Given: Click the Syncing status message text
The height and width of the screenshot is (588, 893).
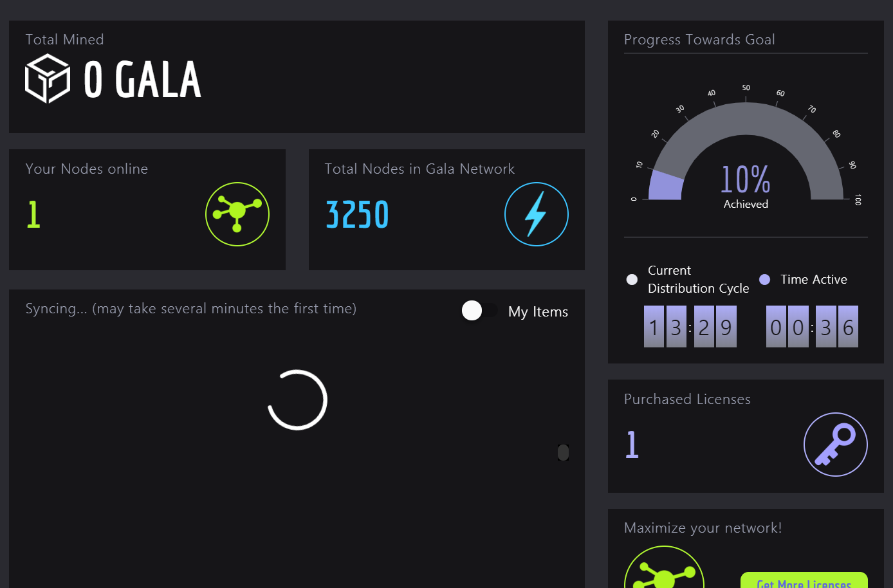Looking at the screenshot, I should click(x=191, y=309).
